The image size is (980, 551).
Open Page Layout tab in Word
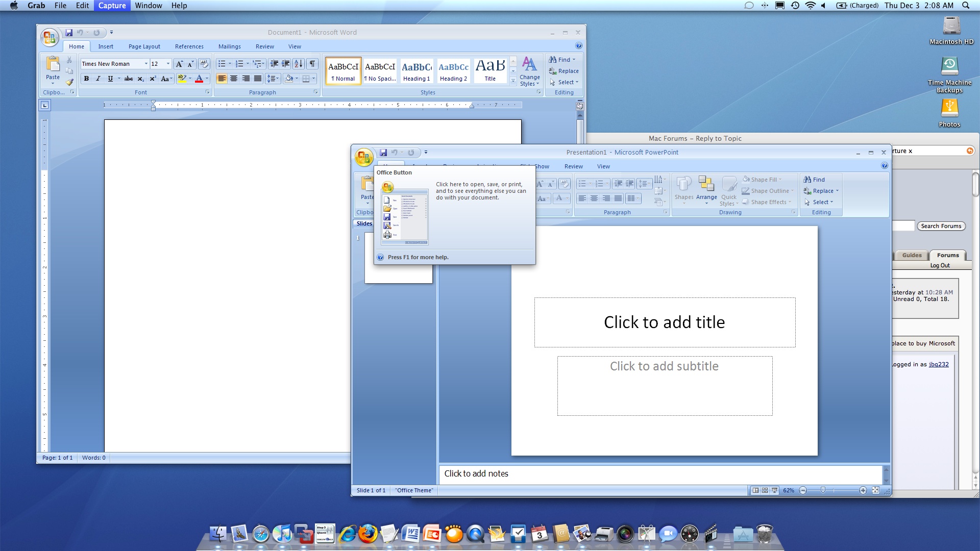pyautogui.click(x=144, y=46)
